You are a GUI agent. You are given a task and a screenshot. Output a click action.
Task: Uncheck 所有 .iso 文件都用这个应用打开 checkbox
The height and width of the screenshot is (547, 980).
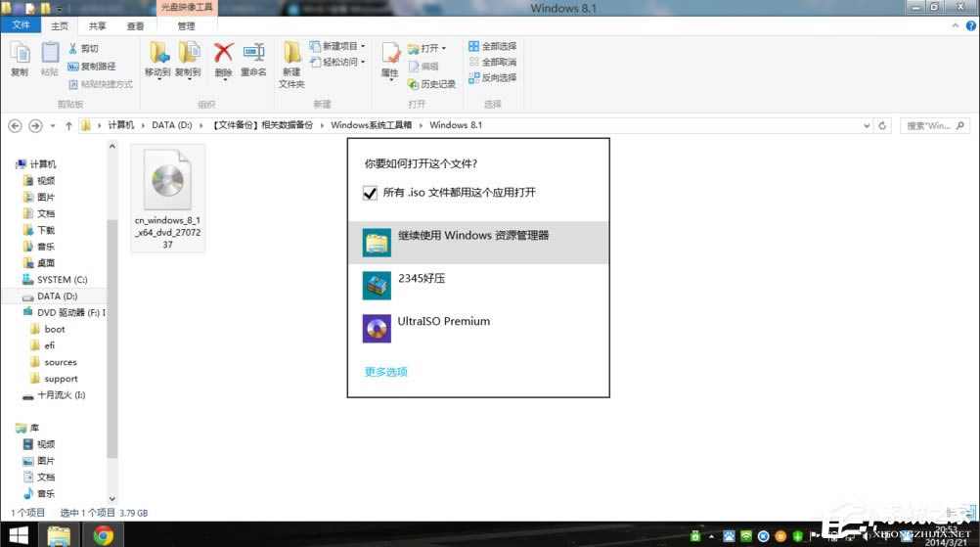[x=370, y=193]
